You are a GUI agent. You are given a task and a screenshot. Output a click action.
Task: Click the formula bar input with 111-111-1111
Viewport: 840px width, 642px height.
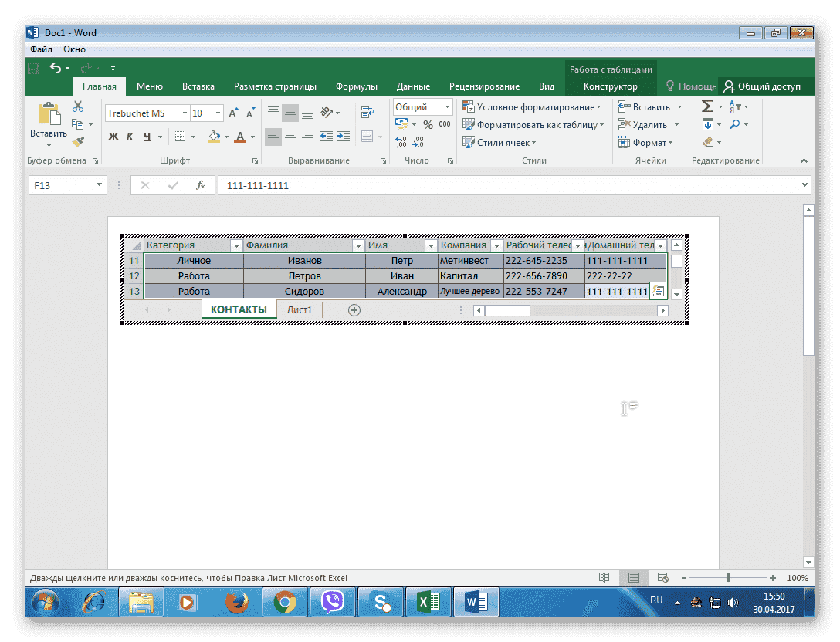pos(510,185)
